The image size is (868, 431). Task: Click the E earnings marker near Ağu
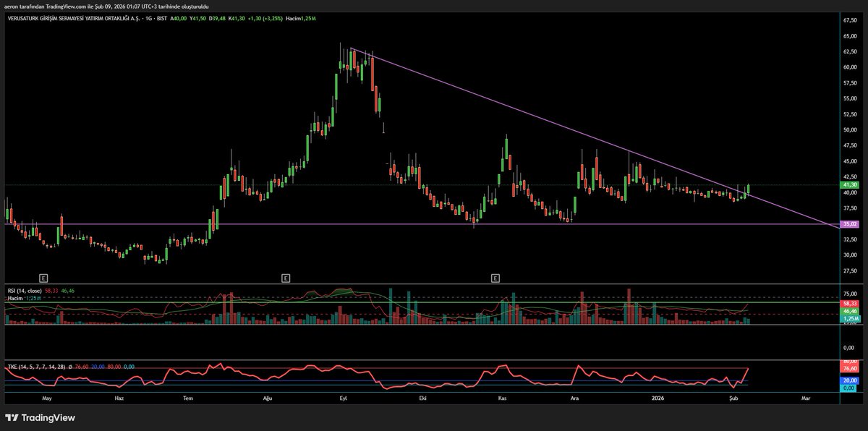pyautogui.click(x=286, y=278)
